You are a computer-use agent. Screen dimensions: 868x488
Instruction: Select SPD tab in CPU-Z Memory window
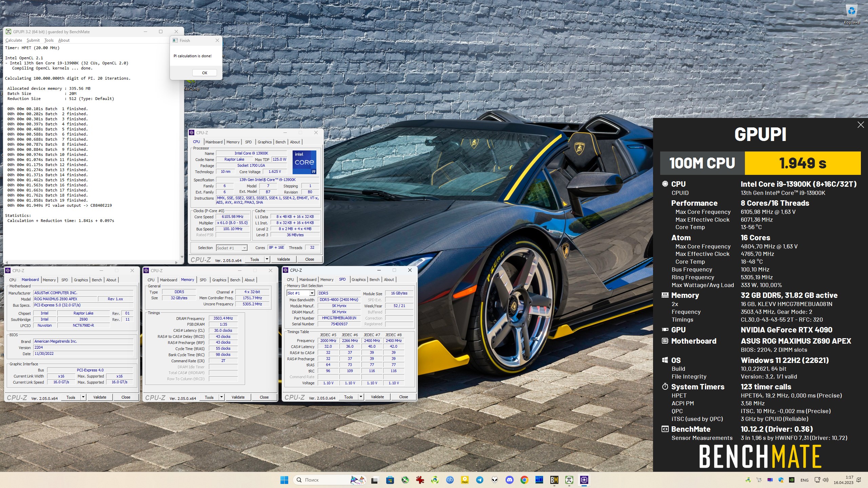point(203,280)
